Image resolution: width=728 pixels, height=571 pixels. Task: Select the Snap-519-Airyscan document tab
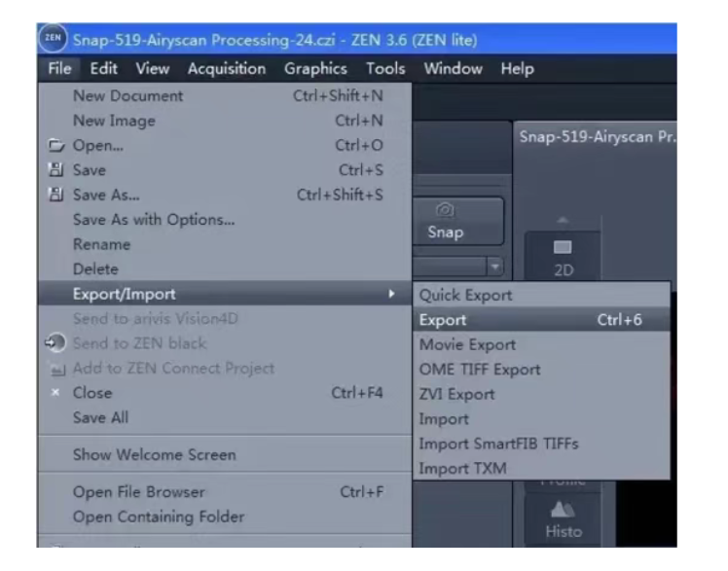pyautogui.click(x=596, y=137)
